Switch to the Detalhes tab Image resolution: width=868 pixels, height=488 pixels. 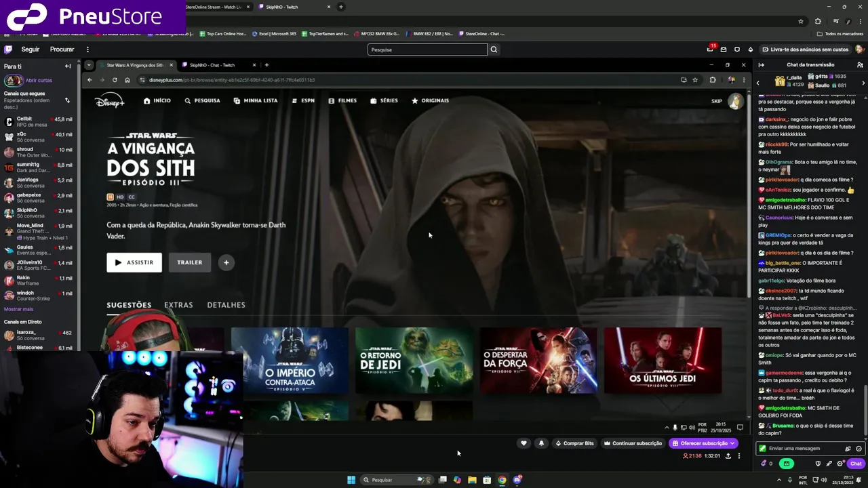(226, 305)
